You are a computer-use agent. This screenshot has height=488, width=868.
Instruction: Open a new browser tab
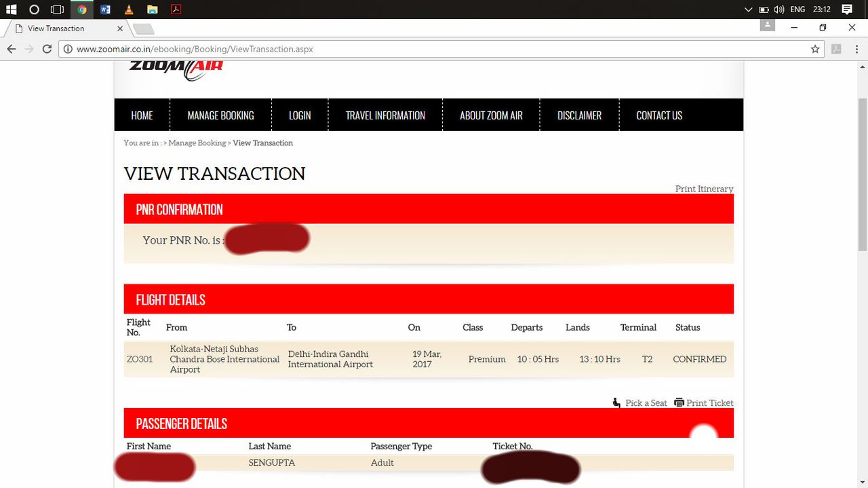144,29
